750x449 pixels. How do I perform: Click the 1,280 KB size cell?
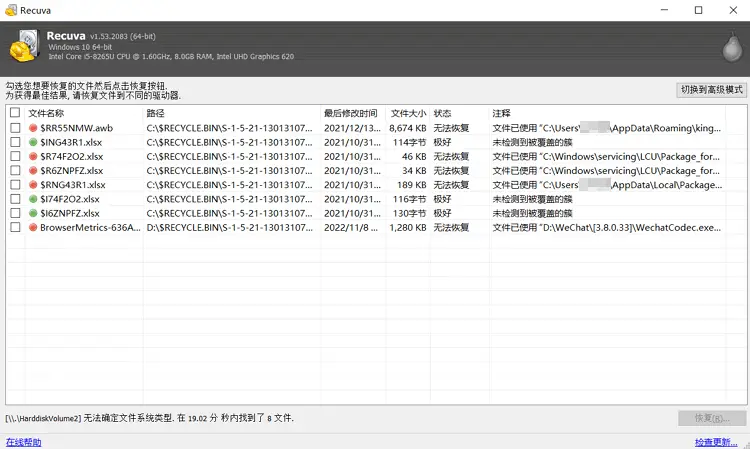coord(408,228)
